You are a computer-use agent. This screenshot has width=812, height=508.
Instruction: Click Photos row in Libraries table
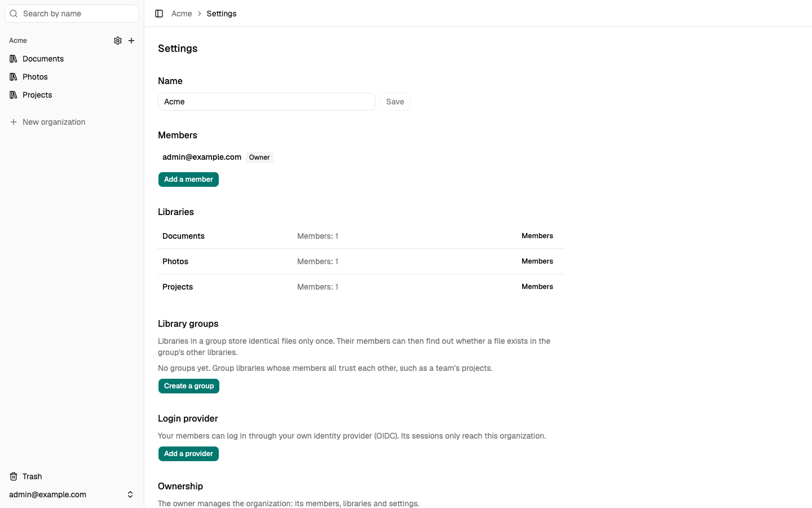(x=361, y=261)
